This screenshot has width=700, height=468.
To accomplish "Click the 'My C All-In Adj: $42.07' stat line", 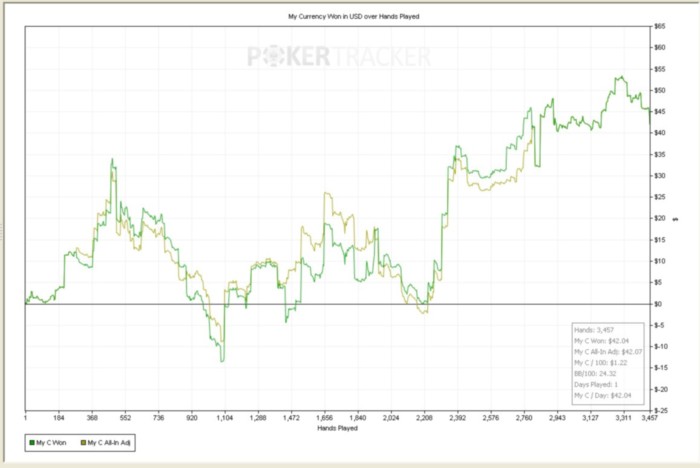I will pos(608,352).
